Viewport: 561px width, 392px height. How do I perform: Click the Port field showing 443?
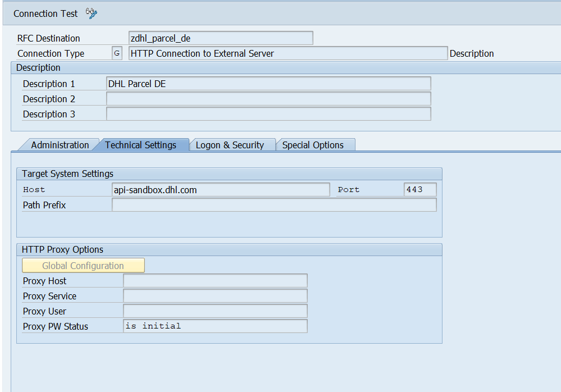419,190
